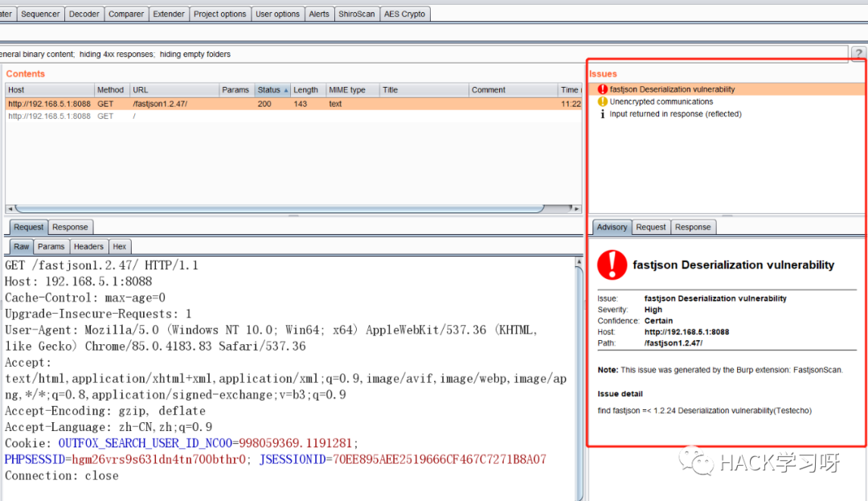Click the Connection: close header line
This screenshot has height=501, width=868.
click(61, 475)
